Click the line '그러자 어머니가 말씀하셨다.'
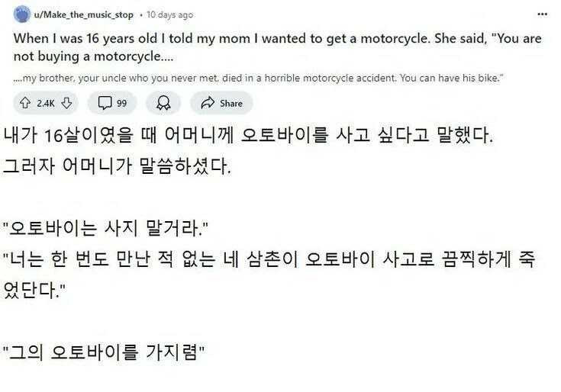The image size is (561, 392). [x=117, y=166]
